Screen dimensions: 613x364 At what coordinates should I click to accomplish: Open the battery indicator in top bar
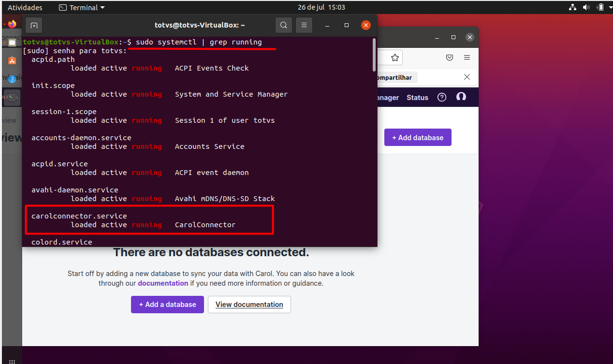point(600,7)
